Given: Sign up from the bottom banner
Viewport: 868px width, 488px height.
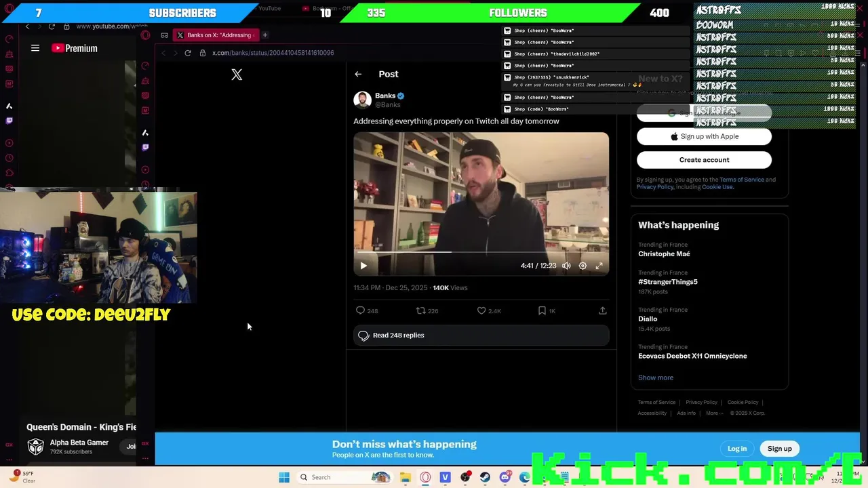Looking at the screenshot, I should 780,449.
